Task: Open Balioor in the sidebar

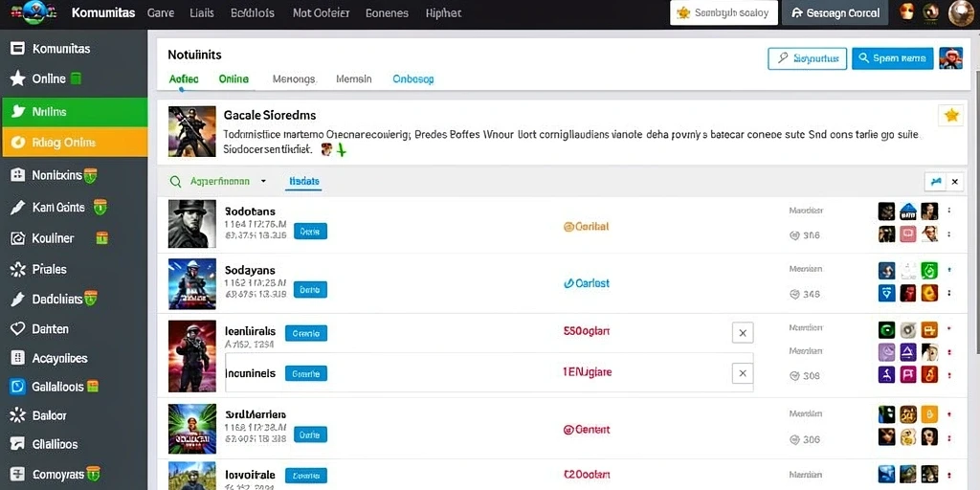Action: point(74,415)
